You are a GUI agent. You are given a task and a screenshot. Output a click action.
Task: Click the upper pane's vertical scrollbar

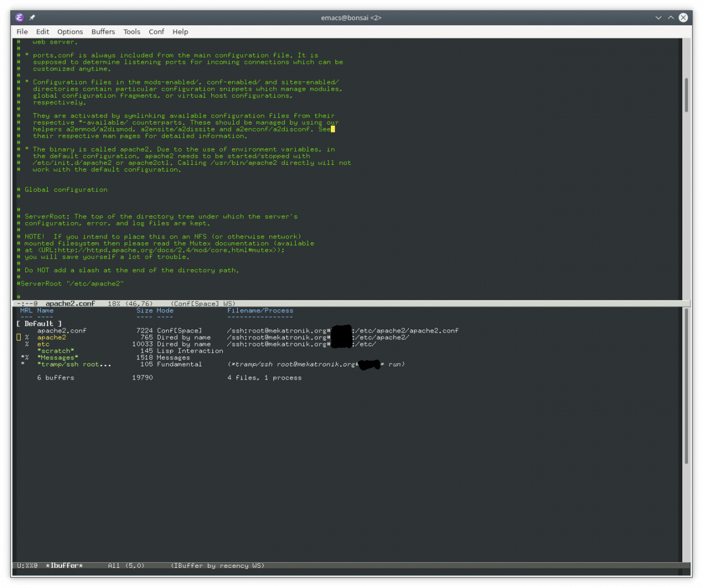pyautogui.click(x=686, y=95)
